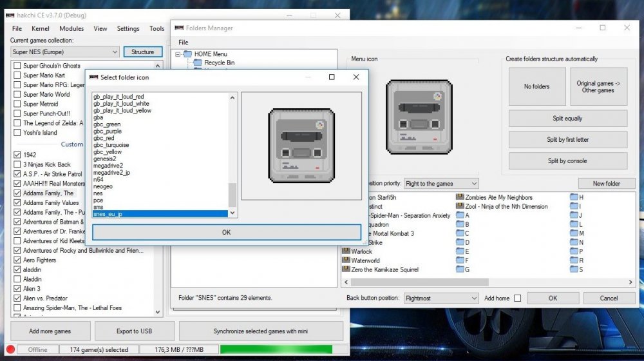Collapse the HOME Menu tree node
The height and width of the screenshot is (361, 644).
[x=178, y=54]
